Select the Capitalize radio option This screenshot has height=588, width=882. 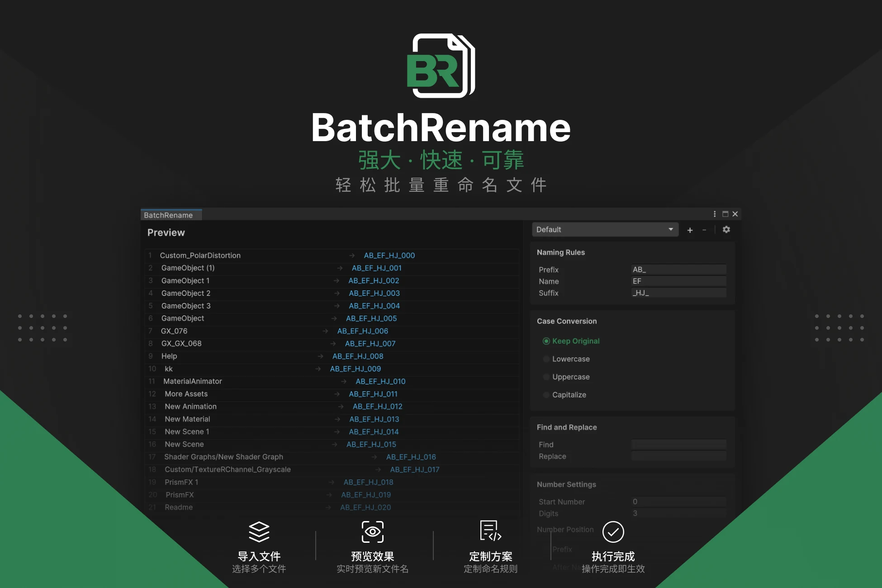click(546, 395)
